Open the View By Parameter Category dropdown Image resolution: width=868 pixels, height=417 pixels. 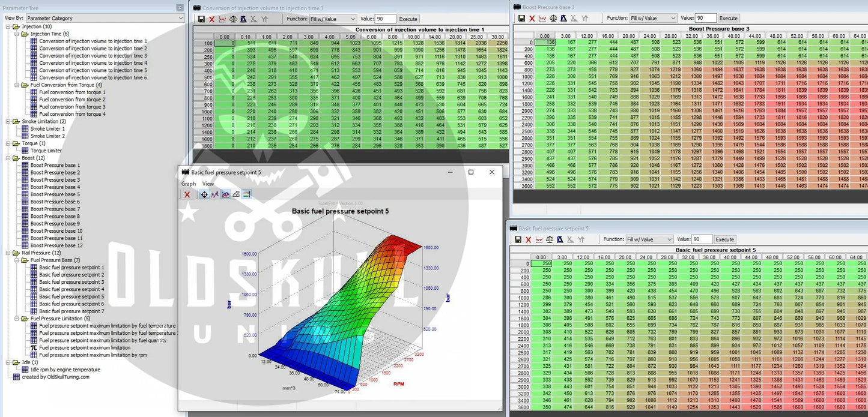click(105, 19)
